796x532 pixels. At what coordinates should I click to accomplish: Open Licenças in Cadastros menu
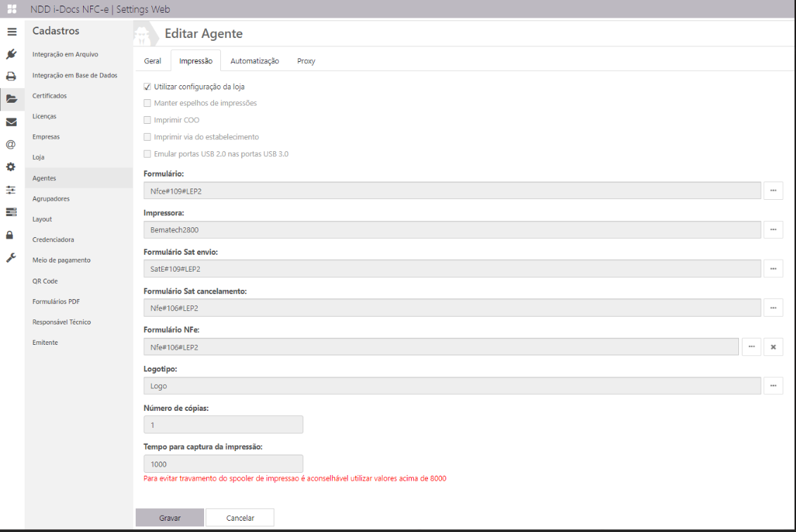[44, 116]
